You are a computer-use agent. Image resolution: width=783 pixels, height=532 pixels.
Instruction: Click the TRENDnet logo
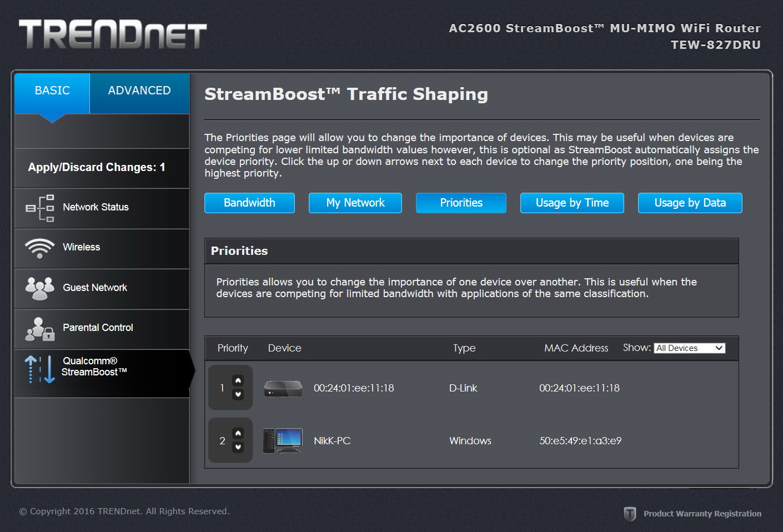tap(113, 34)
